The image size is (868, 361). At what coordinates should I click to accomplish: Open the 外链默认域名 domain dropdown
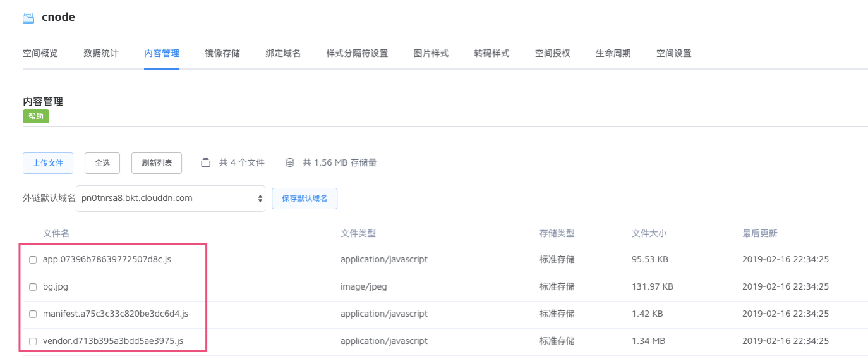tap(171, 199)
